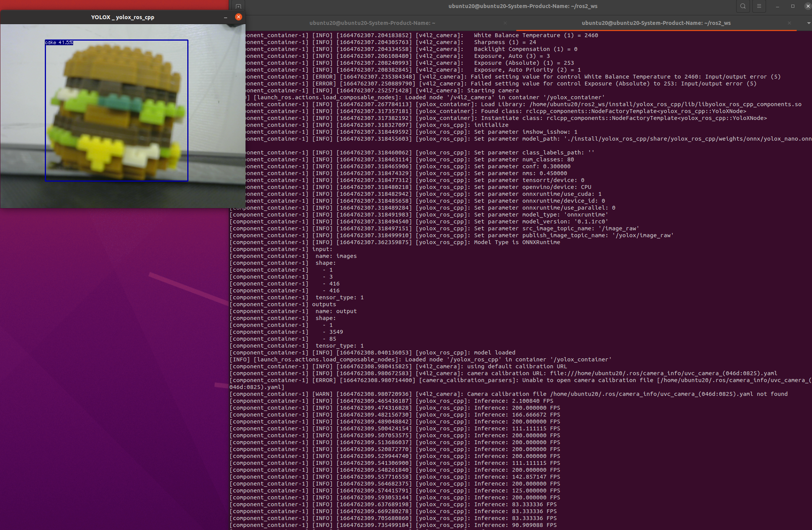The height and width of the screenshot is (530, 812).
Task: Open the hamburger menu in the terminal header
Action: coord(759,6)
